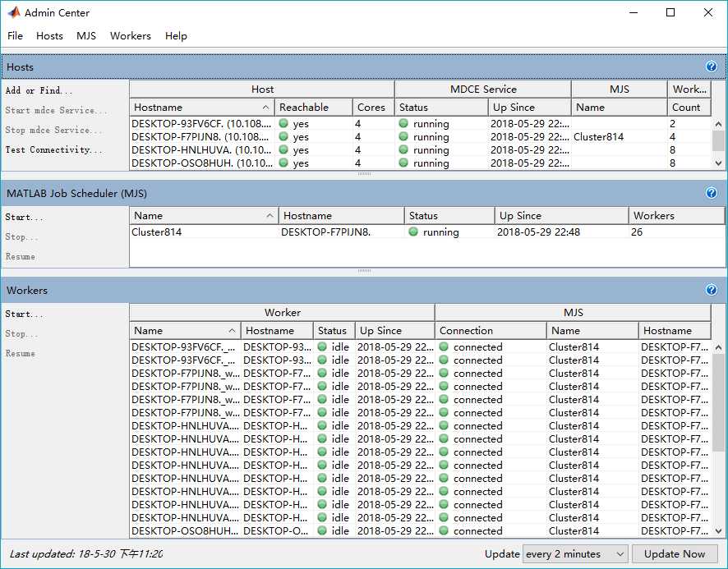Sort hosts by Cores column
728x569 pixels.
tap(373, 108)
